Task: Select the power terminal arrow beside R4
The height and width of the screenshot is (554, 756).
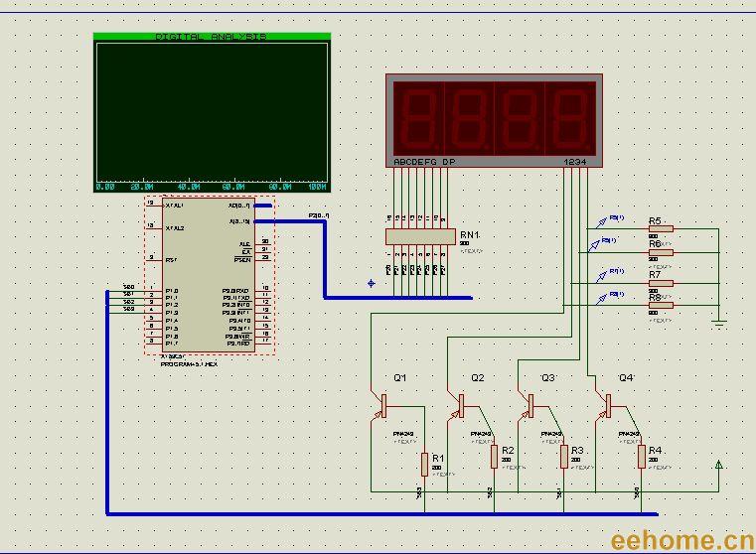Action: click(718, 465)
